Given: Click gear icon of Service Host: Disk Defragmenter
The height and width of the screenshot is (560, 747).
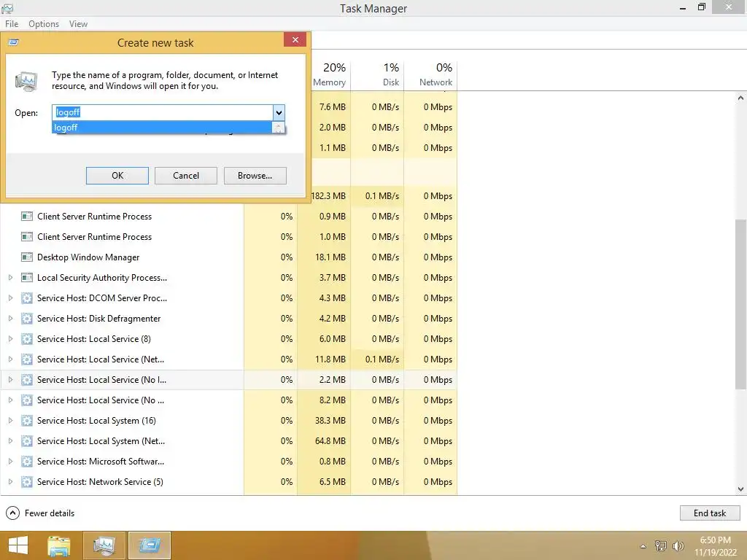Looking at the screenshot, I should pos(27,319).
